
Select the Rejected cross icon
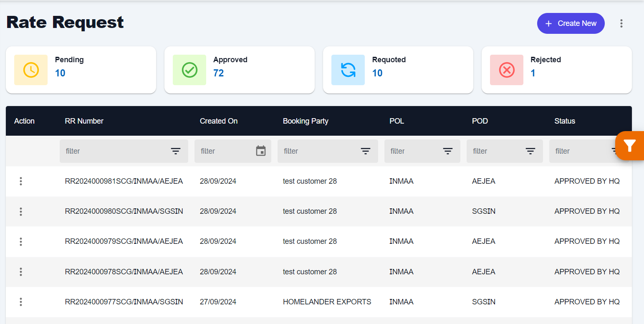click(x=507, y=70)
